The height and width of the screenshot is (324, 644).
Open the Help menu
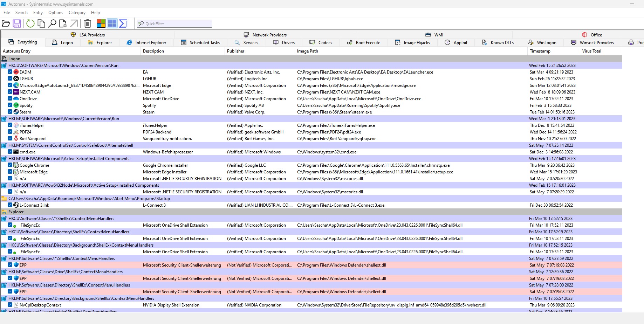(x=95, y=13)
